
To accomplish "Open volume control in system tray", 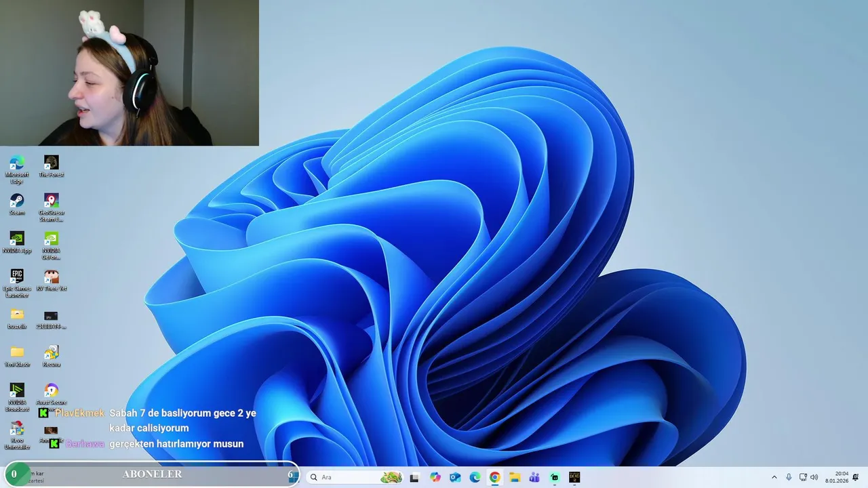I will coord(814,477).
